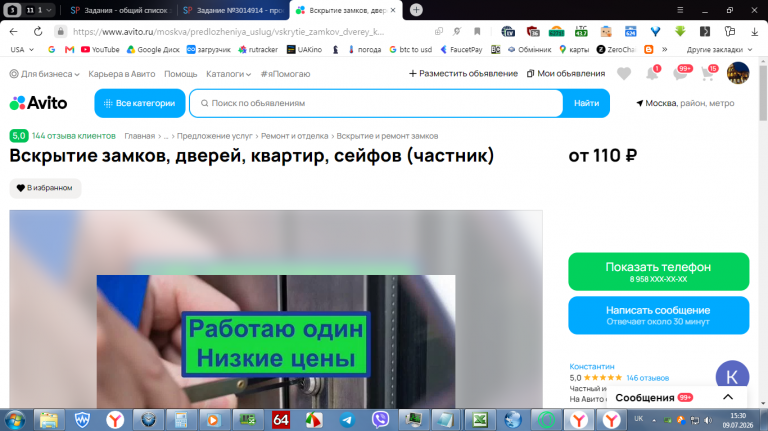Reload the page with the refresh icon
This screenshot has height=431, width=768.
point(38,31)
